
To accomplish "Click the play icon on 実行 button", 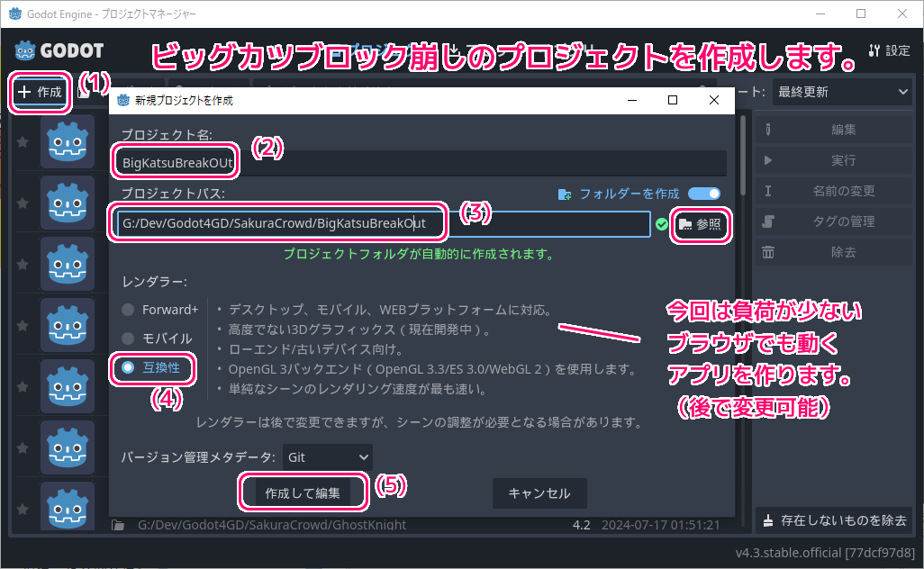I will tap(768, 160).
